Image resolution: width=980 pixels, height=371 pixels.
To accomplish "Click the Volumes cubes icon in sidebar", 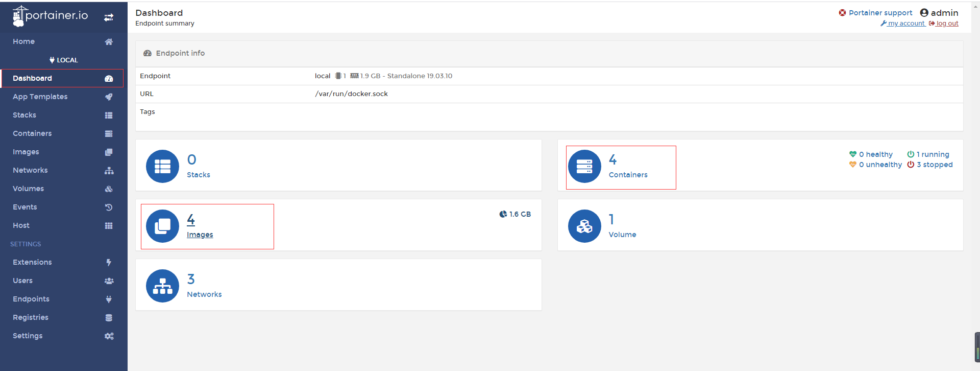I will click(109, 189).
